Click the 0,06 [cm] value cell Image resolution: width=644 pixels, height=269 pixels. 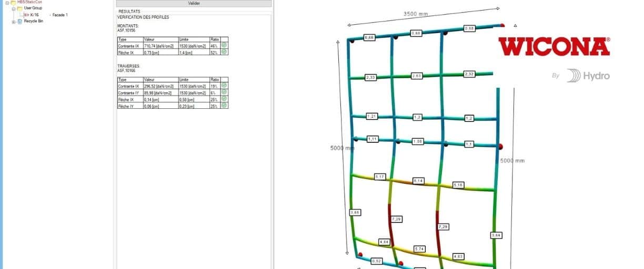[x=160, y=106]
